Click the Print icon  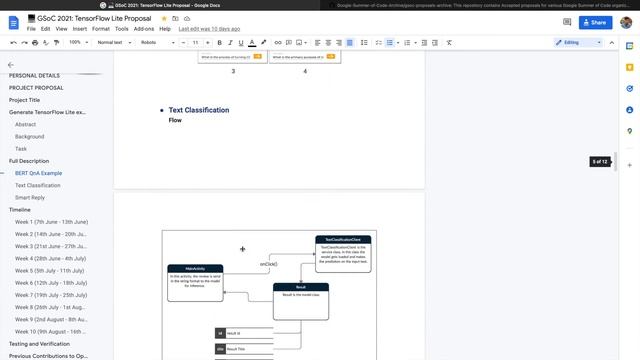[35, 42]
